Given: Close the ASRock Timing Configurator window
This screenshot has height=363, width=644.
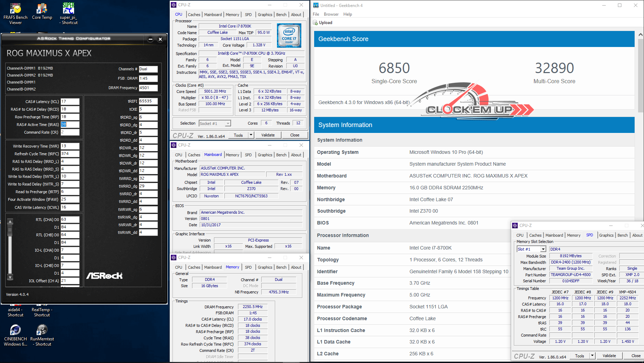Looking at the screenshot, I should [x=160, y=39].
